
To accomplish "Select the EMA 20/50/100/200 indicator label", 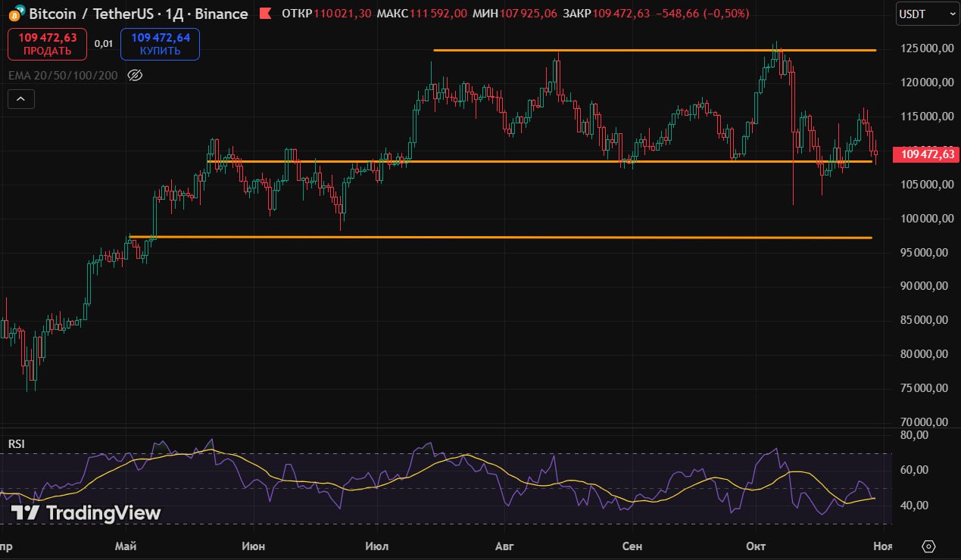I will coord(63,75).
